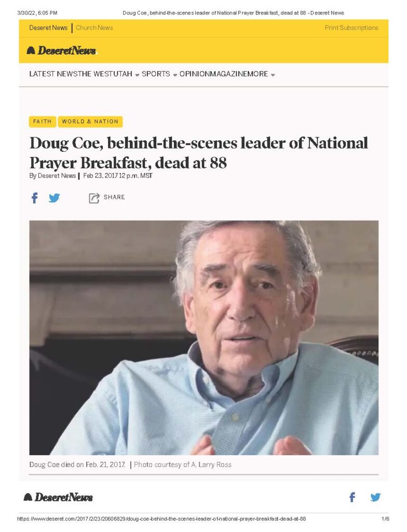Click the Deseret News header logo
The image size is (407, 532).
tap(62, 51)
